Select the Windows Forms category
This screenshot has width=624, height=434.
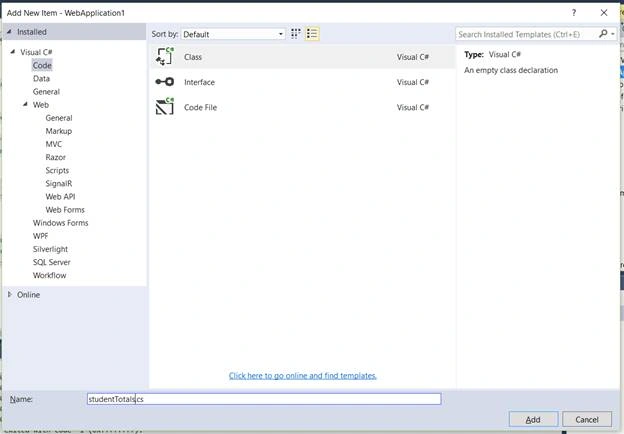(x=60, y=223)
